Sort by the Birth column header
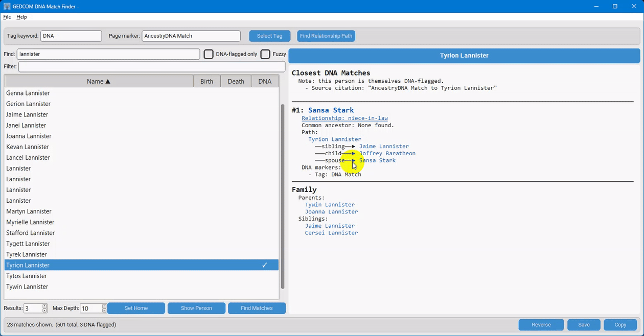 [x=207, y=81]
